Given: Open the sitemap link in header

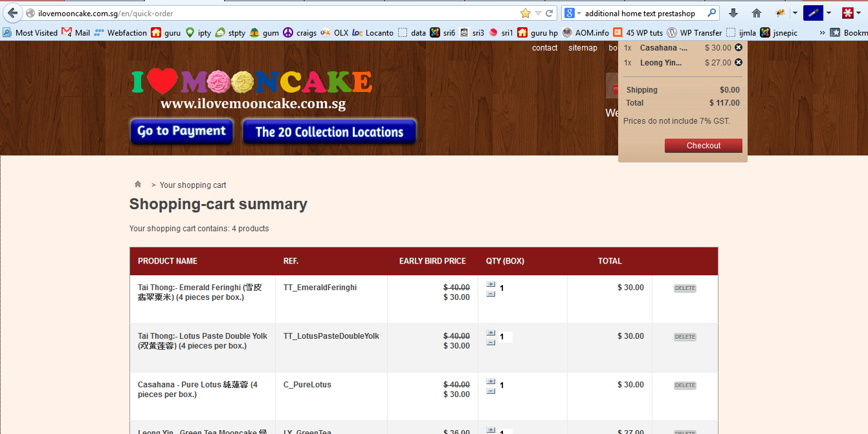Looking at the screenshot, I should tap(583, 48).
